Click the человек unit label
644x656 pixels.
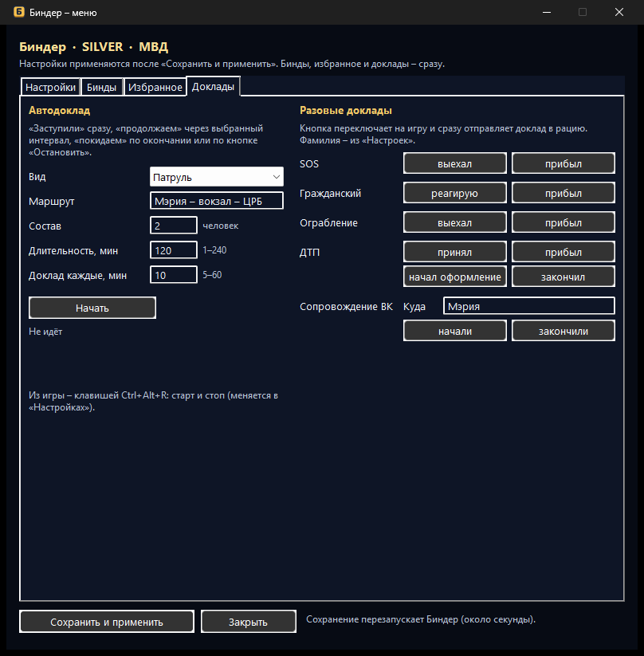221,226
